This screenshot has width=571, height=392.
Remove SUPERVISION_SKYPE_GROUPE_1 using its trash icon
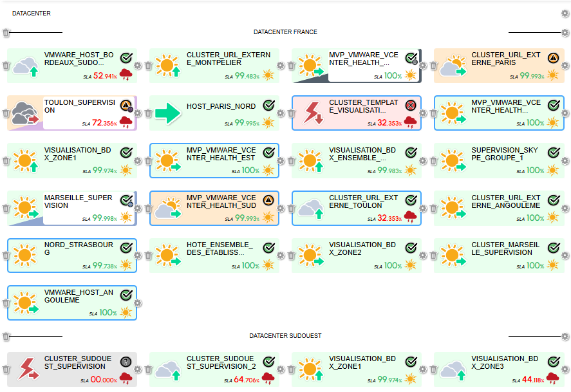[433, 161]
